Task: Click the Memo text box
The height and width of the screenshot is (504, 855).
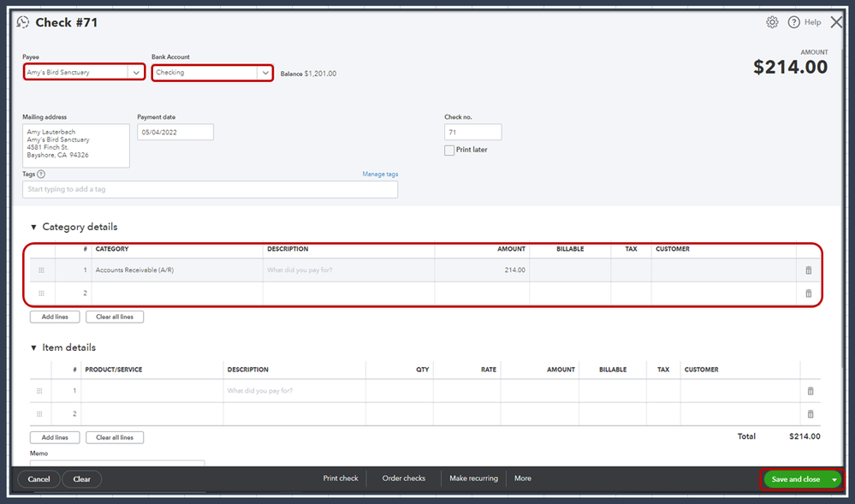Action: pos(117,463)
